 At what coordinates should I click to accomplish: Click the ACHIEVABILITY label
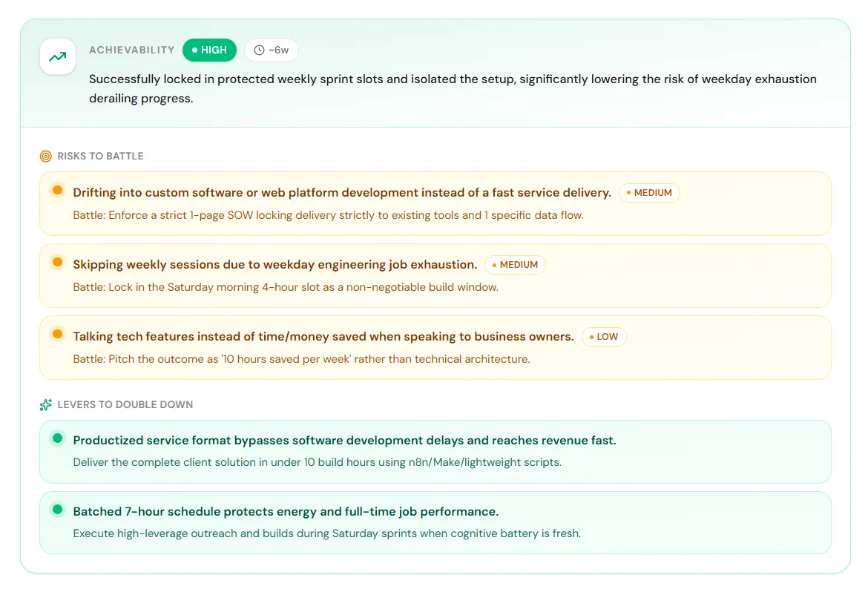click(132, 50)
